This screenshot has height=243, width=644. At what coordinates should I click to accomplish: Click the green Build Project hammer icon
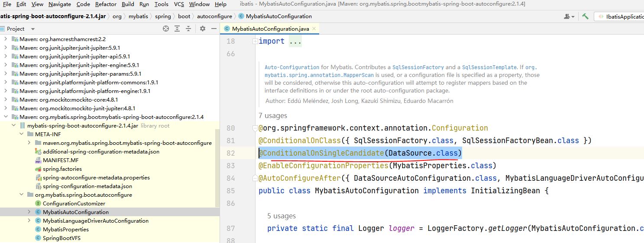(x=585, y=16)
